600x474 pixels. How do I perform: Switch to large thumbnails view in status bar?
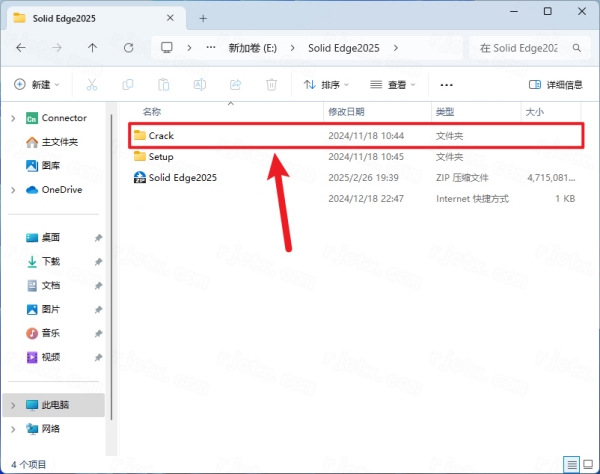pyautogui.click(x=588, y=464)
